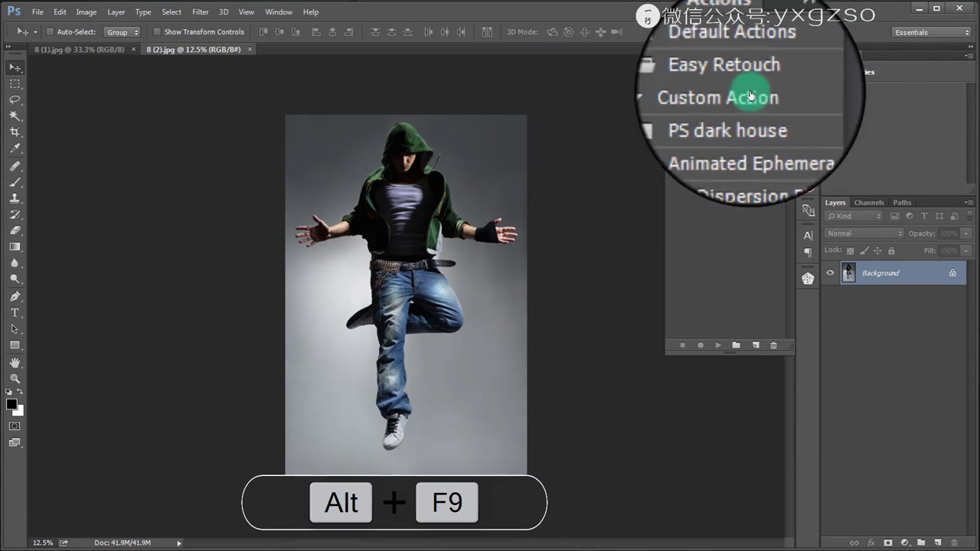The height and width of the screenshot is (551, 980).
Task: Begin recording an action
Action: (700, 345)
